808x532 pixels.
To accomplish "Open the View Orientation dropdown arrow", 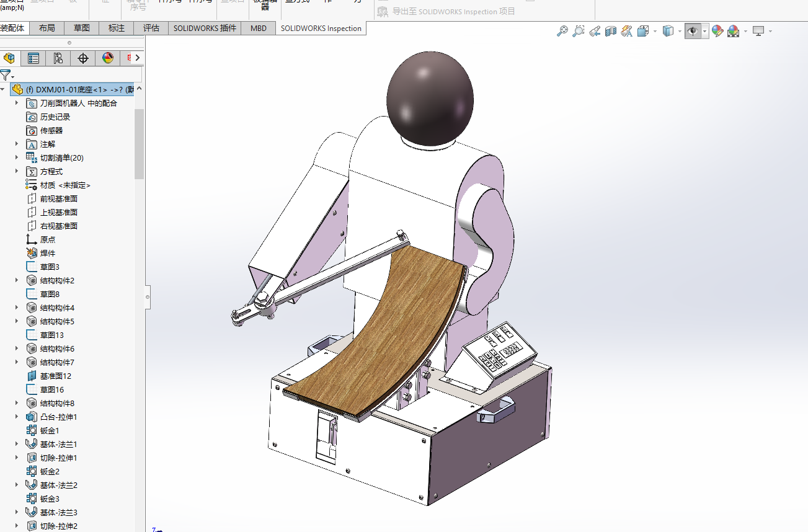I will pos(655,31).
